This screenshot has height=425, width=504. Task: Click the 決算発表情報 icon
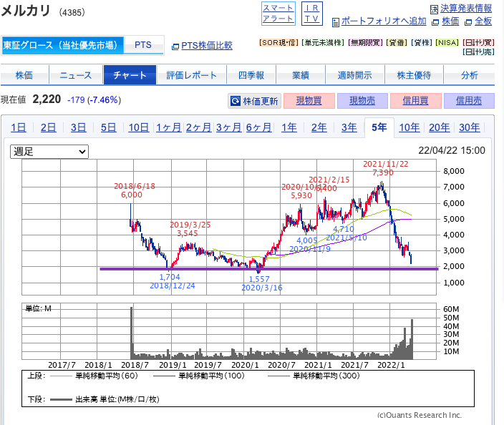tap(434, 9)
